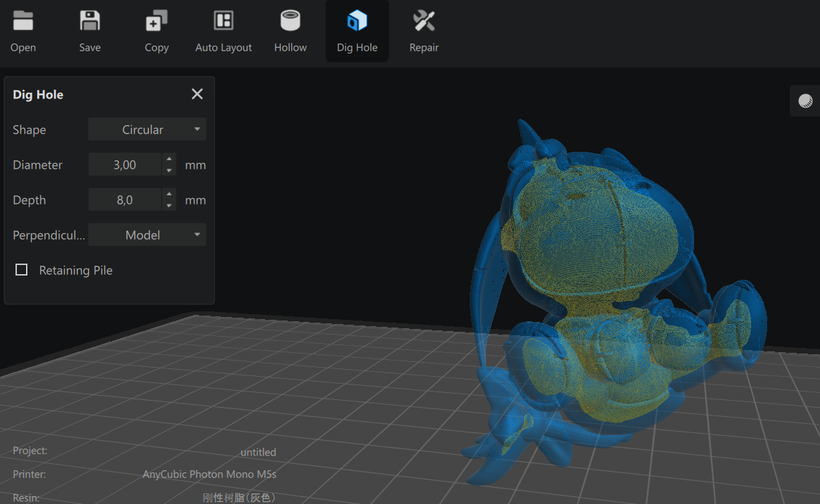Enable the Retaining Pile checkbox
The image size is (820, 504).
(x=21, y=270)
